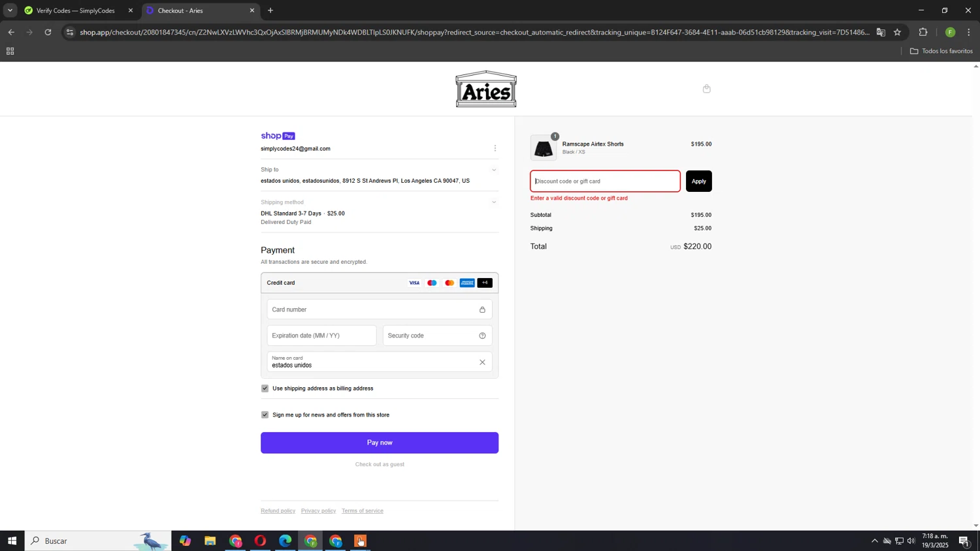Viewport: 980px width, 551px height.
Task: Show hidden system tray icons
Action: (x=875, y=541)
